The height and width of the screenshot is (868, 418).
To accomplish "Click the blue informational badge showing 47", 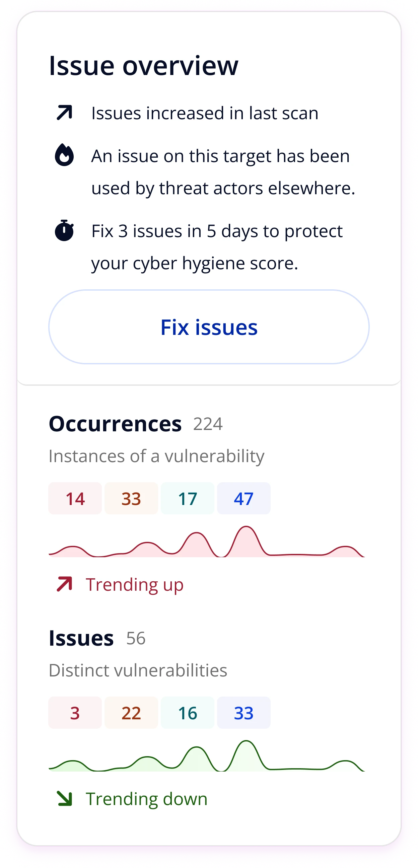I will [244, 498].
